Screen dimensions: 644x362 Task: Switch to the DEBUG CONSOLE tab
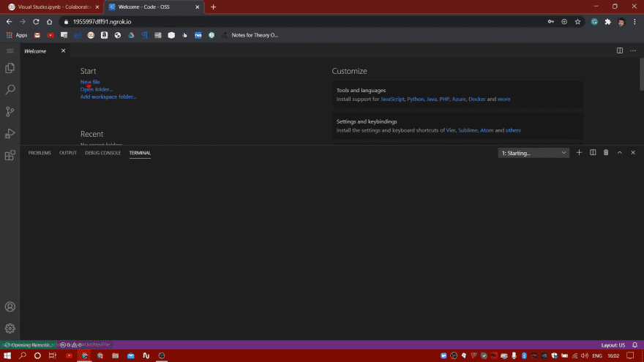102,153
